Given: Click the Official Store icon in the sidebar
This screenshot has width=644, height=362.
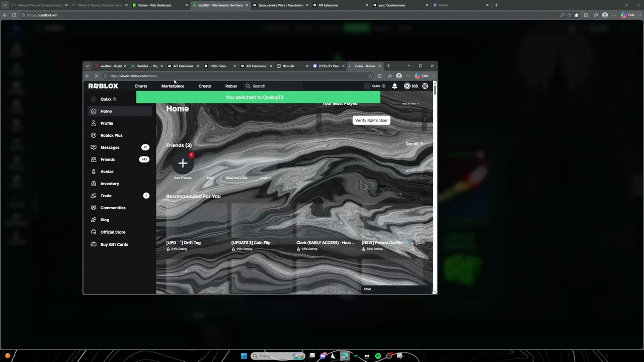Looking at the screenshot, I should (94, 232).
